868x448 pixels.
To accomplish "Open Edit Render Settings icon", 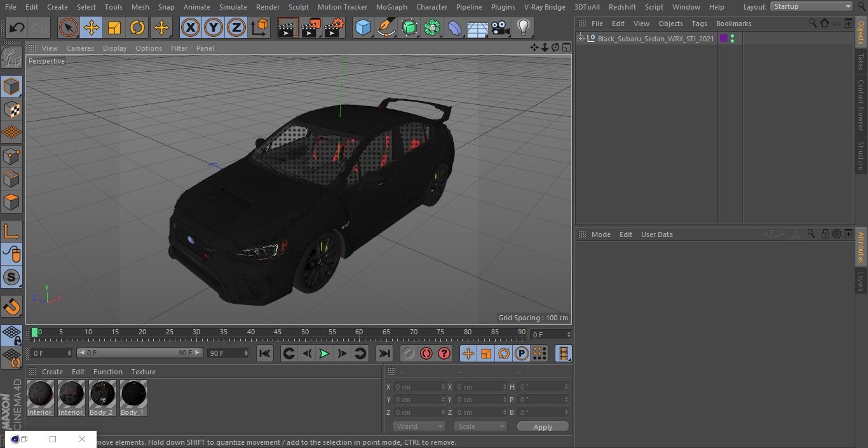I will [x=334, y=27].
